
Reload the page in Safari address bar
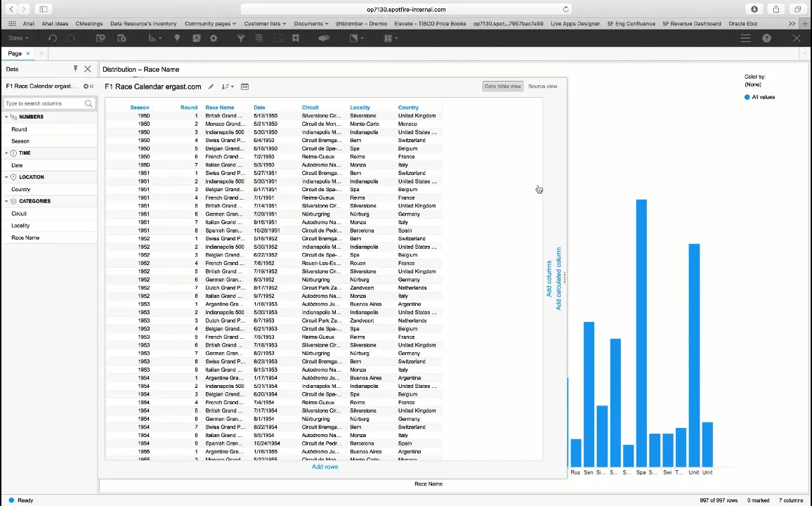pos(565,9)
